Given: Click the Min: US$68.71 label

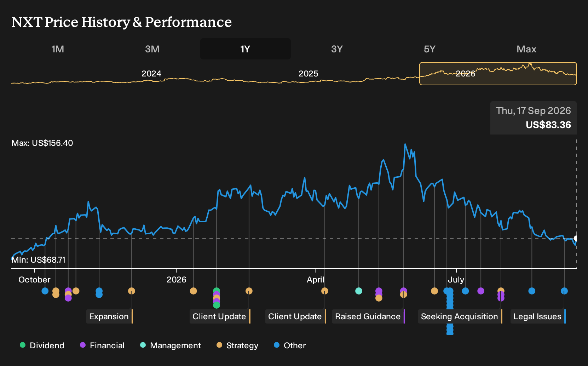Looking at the screenshot, I should click(38, 260).
